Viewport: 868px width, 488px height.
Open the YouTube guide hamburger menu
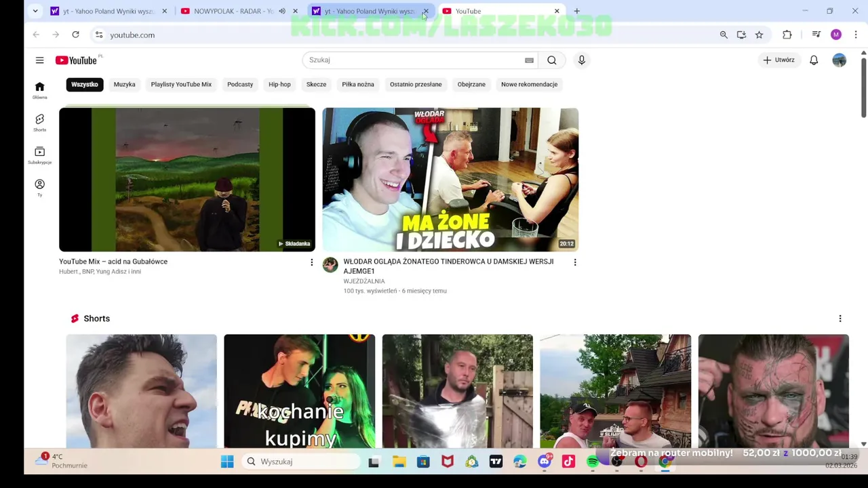(39, 60)
